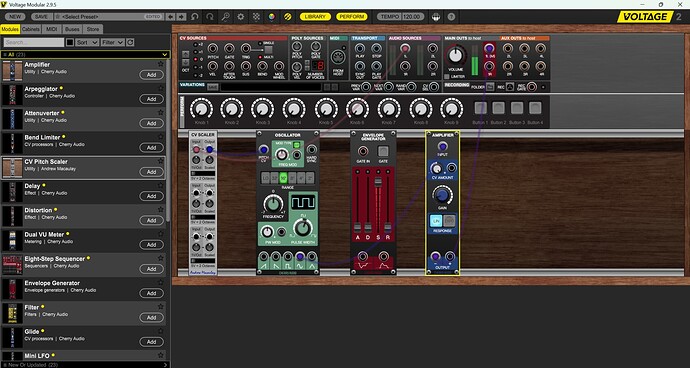Enable the Limiter checkbox in Main Outs
The height and width of the screenshot is (368, 690).
(447, 77)
